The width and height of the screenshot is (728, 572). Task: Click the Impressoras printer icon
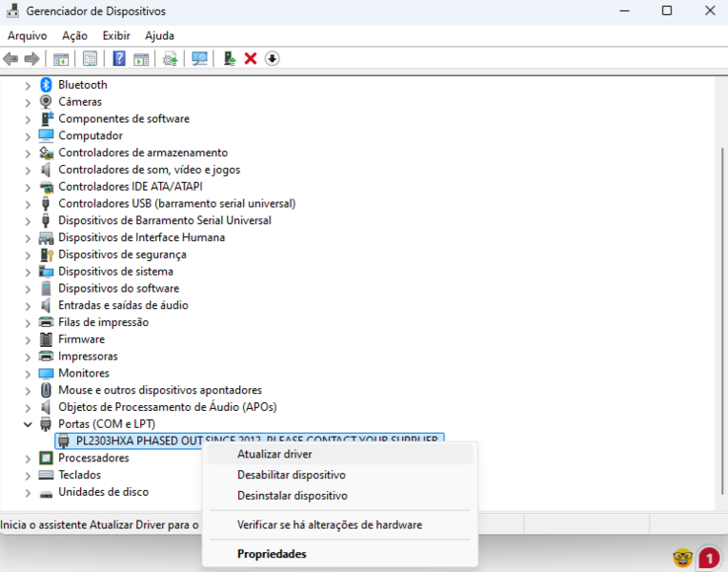46,356
